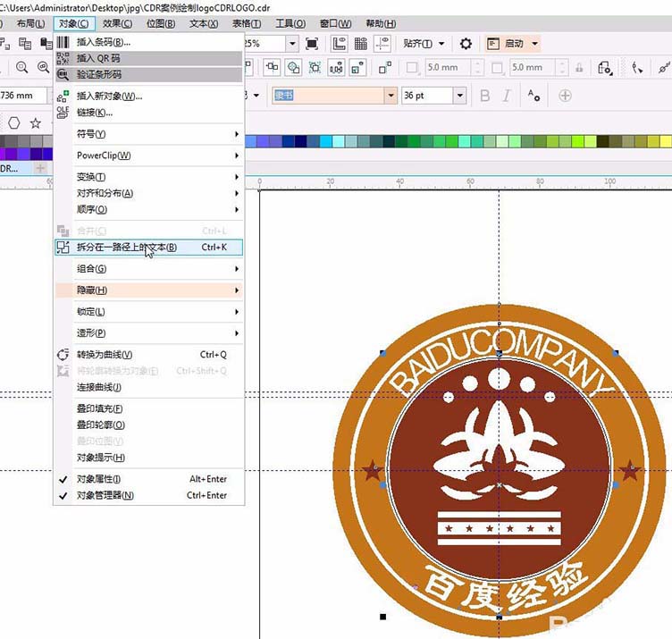672x639 pixels.
Task: Select the hexagon polygon shape icon
Action: (x=13, y=123)
